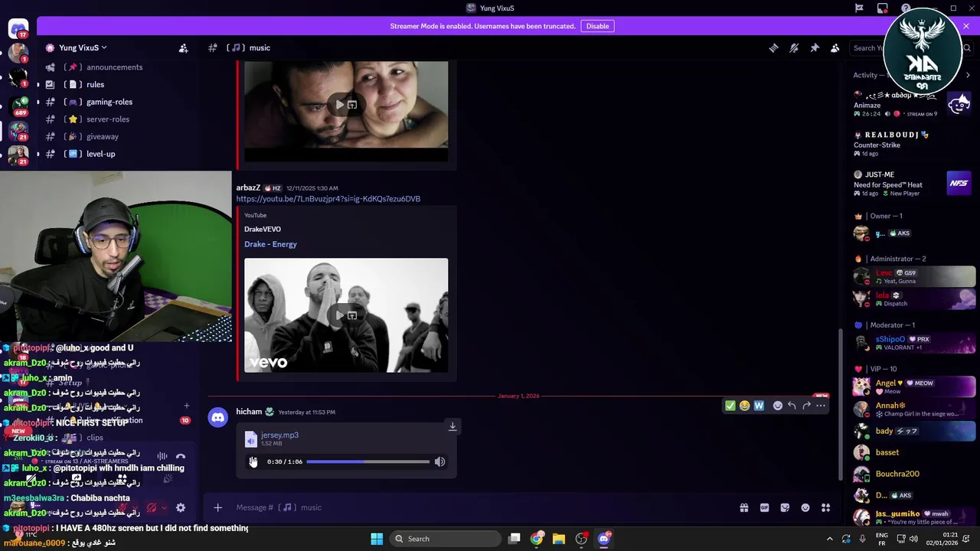Open the Drake - Energy video title link

[x=270, y=244]
